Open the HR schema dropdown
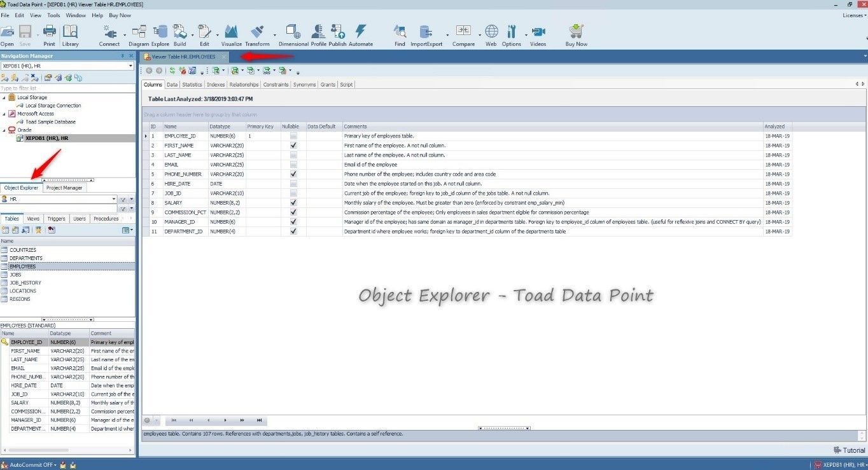Screen dimensions: 868x470 tap(115, 199)
